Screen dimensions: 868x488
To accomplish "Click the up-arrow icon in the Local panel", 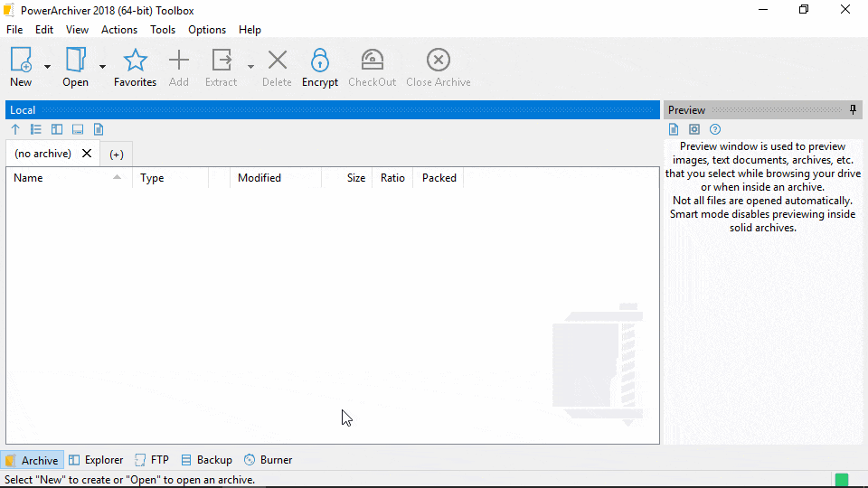I will click(x=15, y=129).
